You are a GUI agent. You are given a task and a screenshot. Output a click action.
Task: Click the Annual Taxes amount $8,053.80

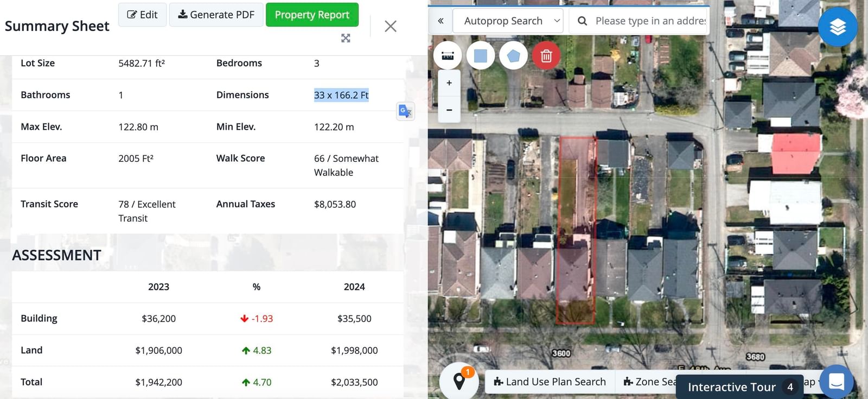(335, 204)
